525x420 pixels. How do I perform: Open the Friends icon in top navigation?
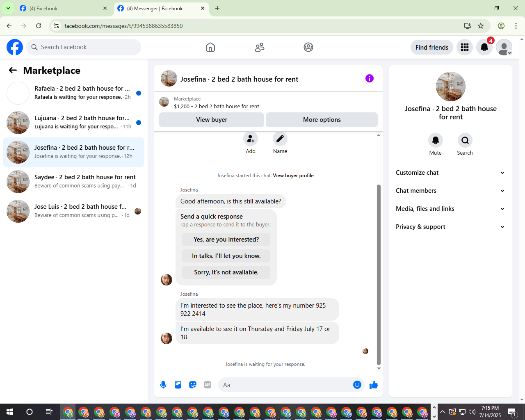point(260,47)
